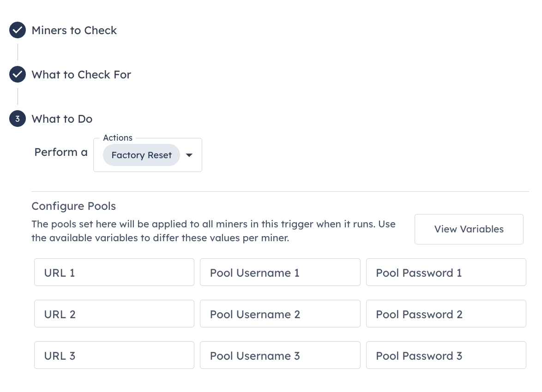
Task: Focus the URL 3 input field
Action: click(114, 355)
